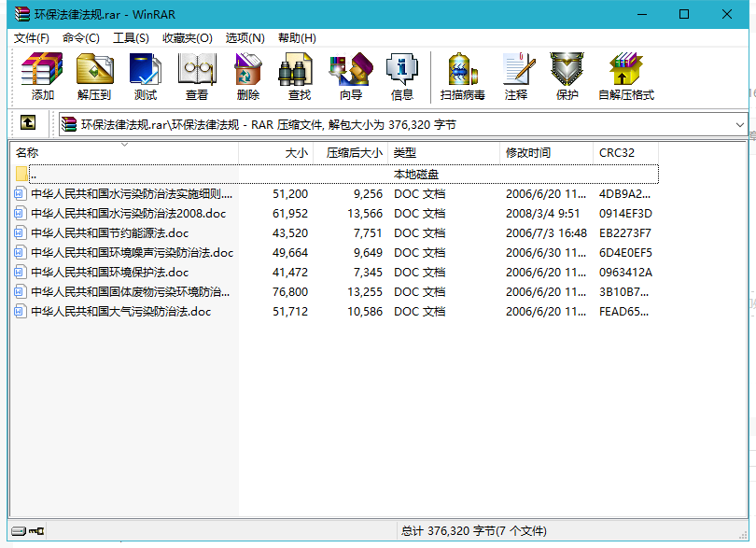Open the 选项(N) menu
This screenshot has width=756, height=548.
point(245,38)
